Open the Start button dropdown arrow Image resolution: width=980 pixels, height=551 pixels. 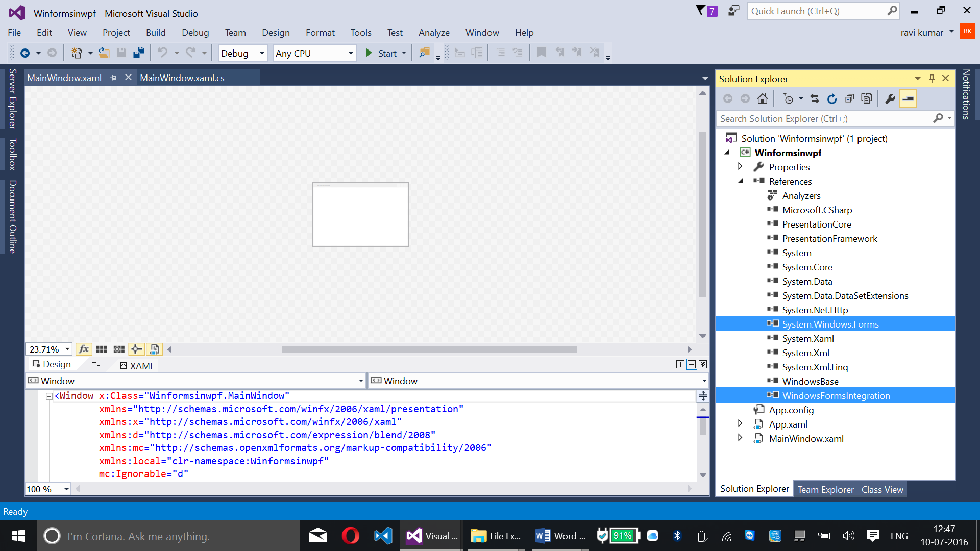coord(404,53)
